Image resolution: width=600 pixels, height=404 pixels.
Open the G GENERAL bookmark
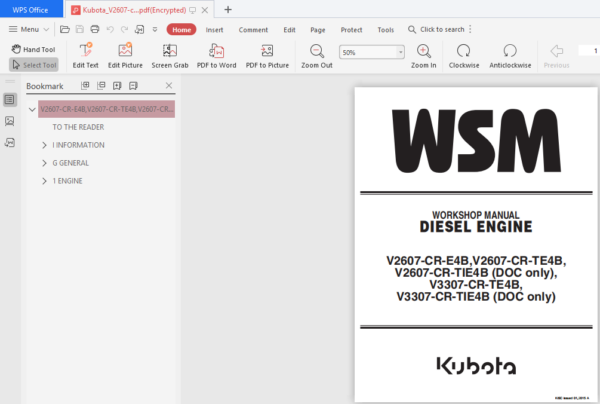tap(70, 163)
